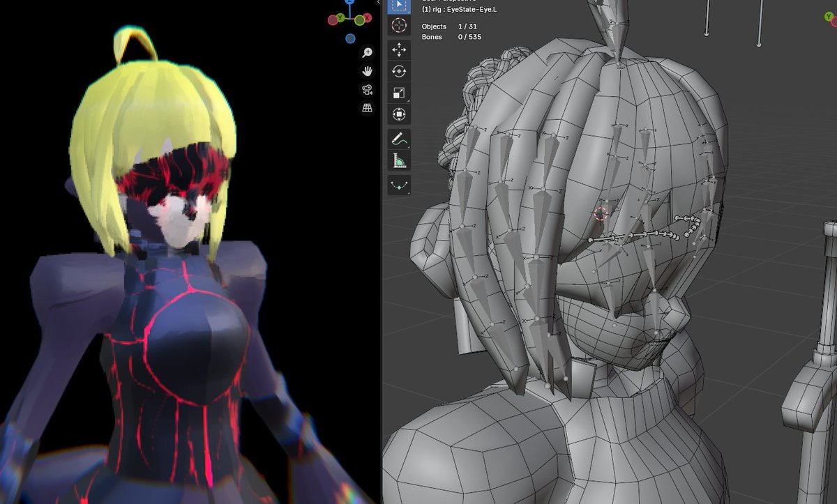Choose the Rotate tool
837x504 pixels.
click(x=399, y=71)
